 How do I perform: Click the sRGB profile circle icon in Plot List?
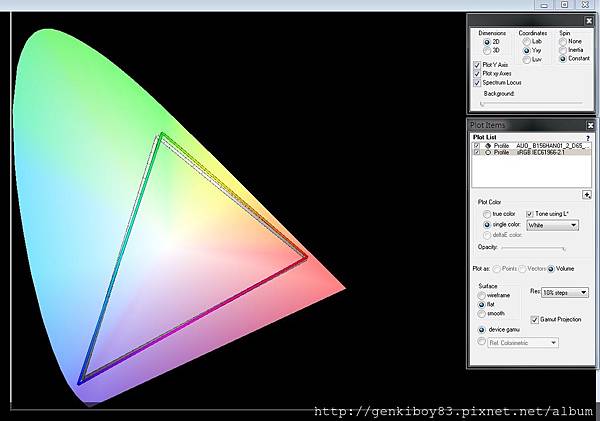[x=488, y=152]
